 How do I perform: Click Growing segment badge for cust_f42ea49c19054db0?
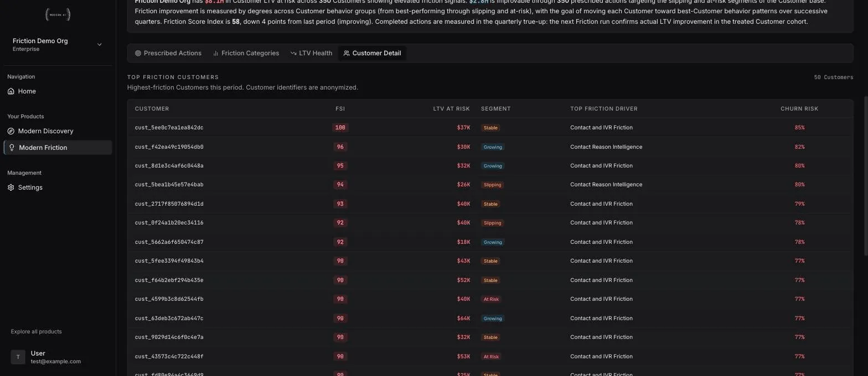(x=493, y=147)
